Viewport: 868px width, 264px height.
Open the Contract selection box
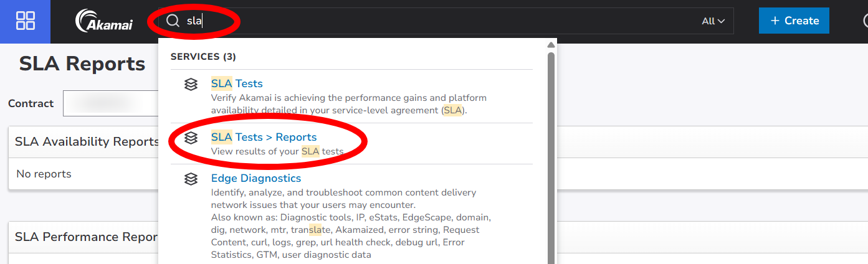pos(111,103)
